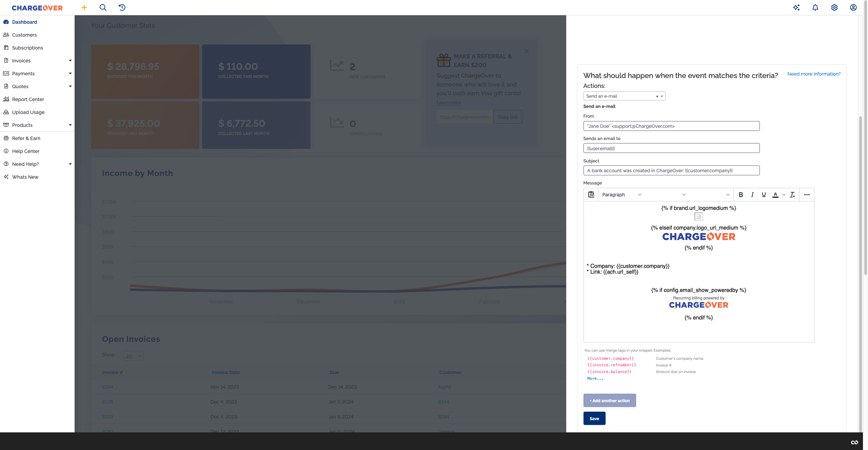Click the notifications bell icon

point(815,7)
